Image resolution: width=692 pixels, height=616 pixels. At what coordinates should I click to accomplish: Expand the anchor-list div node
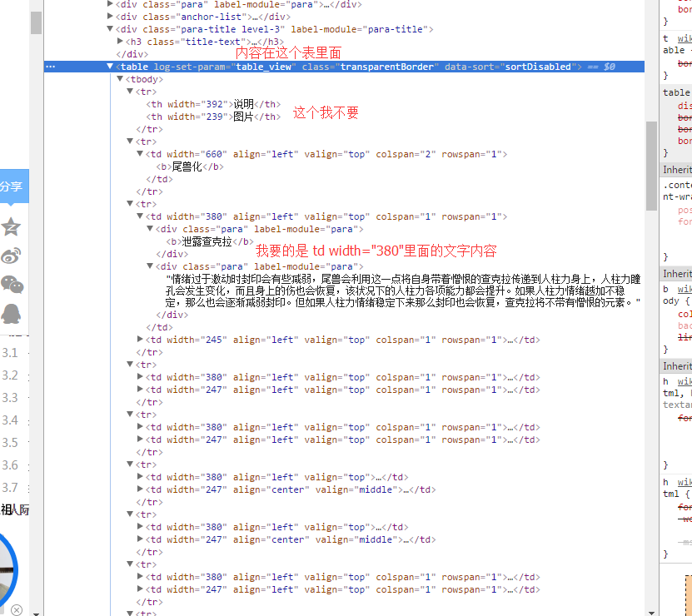click(111, 17)
